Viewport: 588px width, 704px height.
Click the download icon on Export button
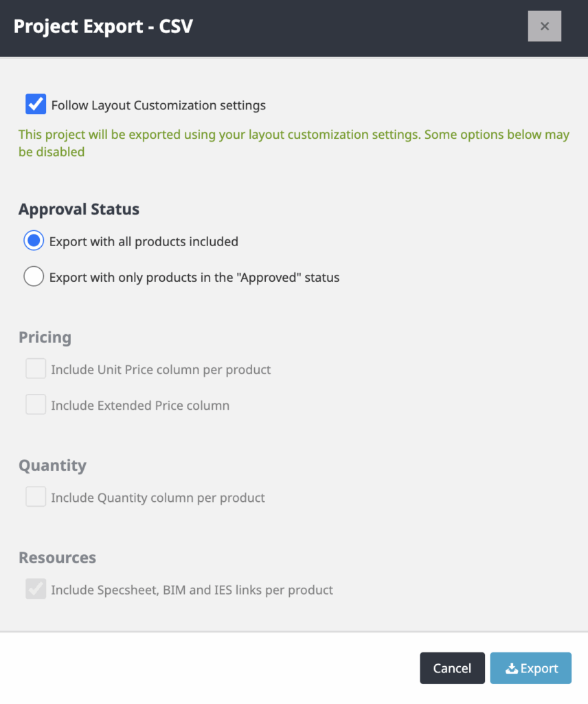coord(511,668)
